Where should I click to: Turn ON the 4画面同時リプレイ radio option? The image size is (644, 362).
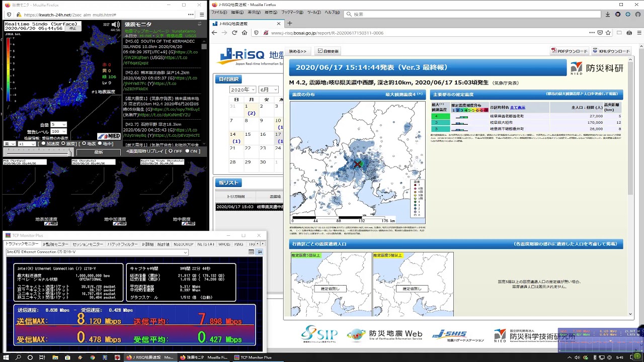tap(187, 151)
